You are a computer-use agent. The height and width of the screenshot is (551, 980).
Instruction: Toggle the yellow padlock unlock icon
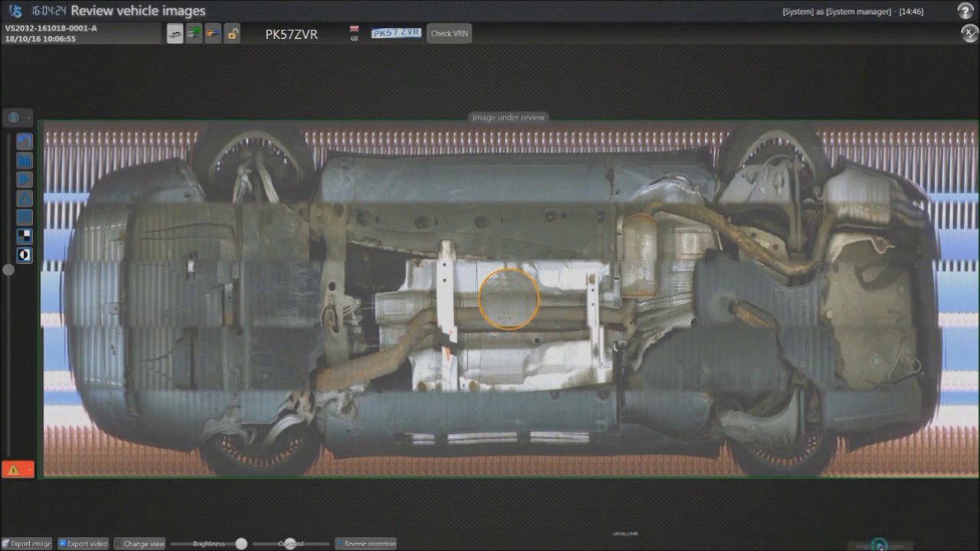pyautogui.click(x=232, y=34)
